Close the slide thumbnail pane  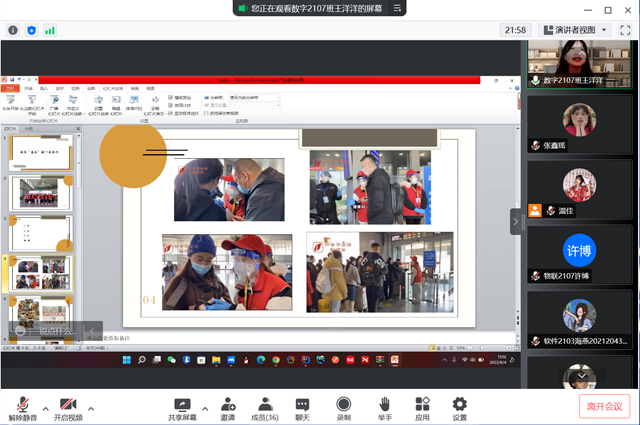point(78,129)
